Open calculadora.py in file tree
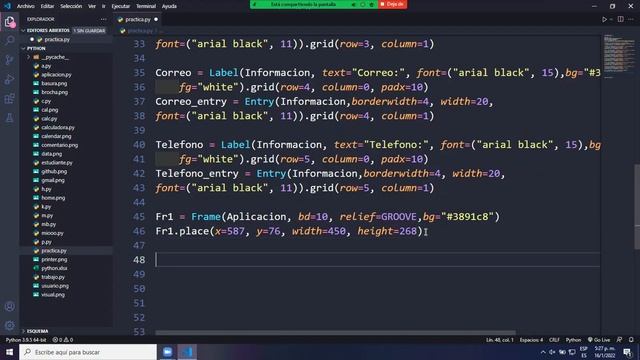The height and width of the screenshot is (360, 640). (x=58, y=127)
